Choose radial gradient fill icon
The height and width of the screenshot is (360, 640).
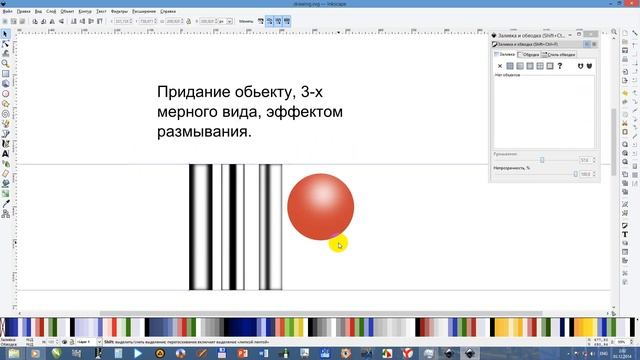530,66
